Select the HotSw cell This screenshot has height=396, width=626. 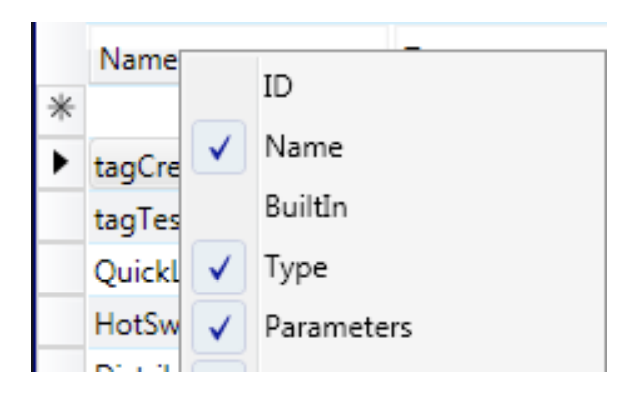(135, 323)
